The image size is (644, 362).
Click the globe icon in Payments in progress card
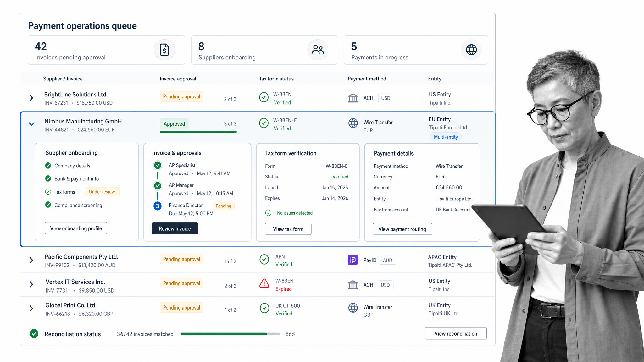point(471,50)
